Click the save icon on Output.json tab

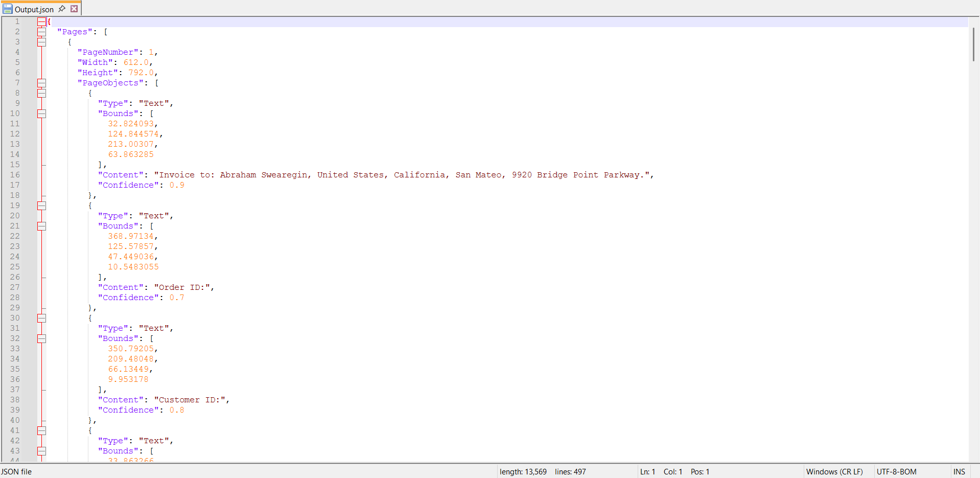pyautogui.click(x=8, y=9)
